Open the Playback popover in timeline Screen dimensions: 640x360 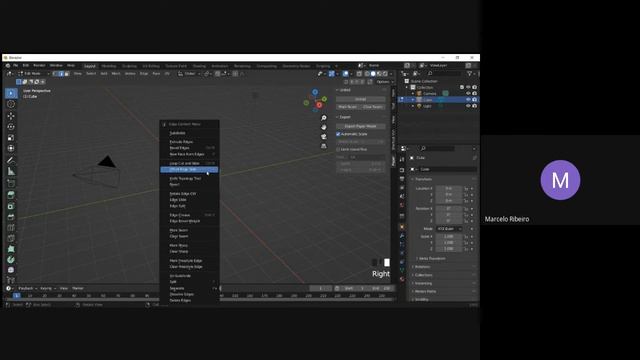(x=26, y=289)
